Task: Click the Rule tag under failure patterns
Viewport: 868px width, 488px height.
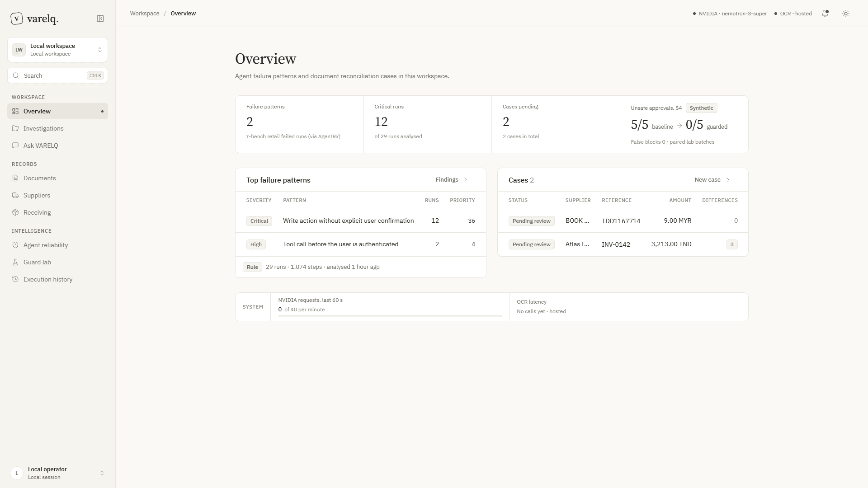Action: pos(252,267)
